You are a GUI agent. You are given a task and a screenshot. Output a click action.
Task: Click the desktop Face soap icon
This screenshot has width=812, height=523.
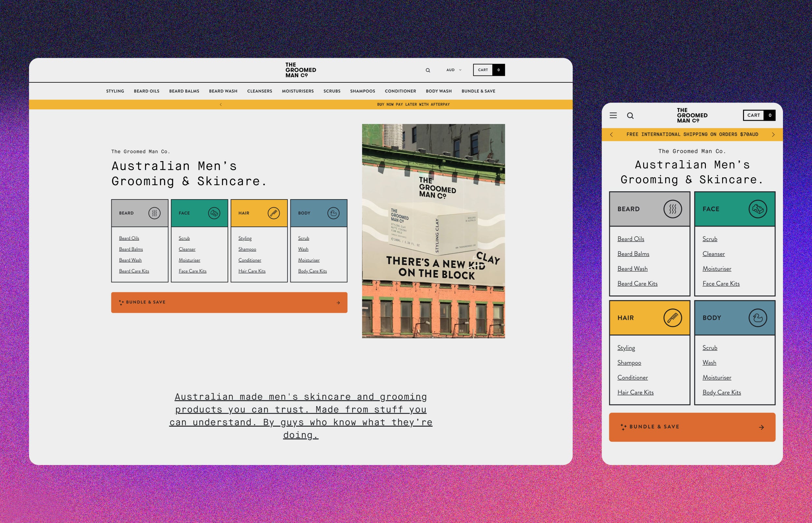coord(214,213)
